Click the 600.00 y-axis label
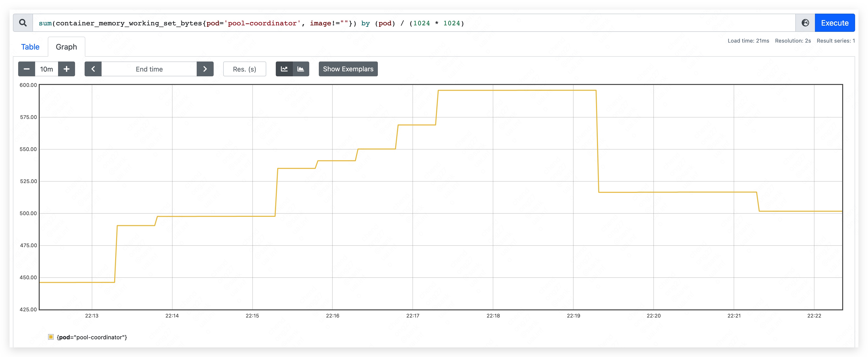Screen dimensions: 868x357 click(x=28, y=85)
